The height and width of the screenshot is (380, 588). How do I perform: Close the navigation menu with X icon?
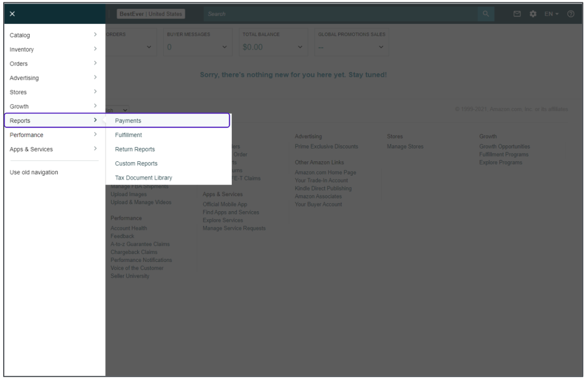[12, 14]
